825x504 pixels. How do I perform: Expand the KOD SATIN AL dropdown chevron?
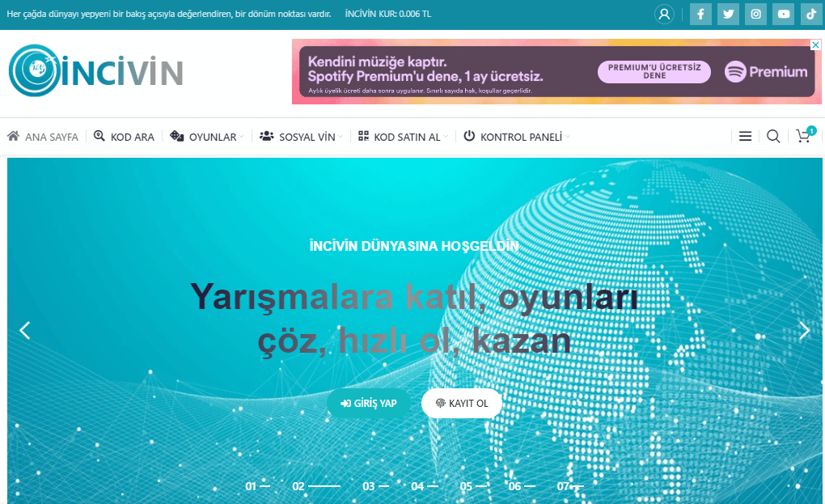click(446, 137)
